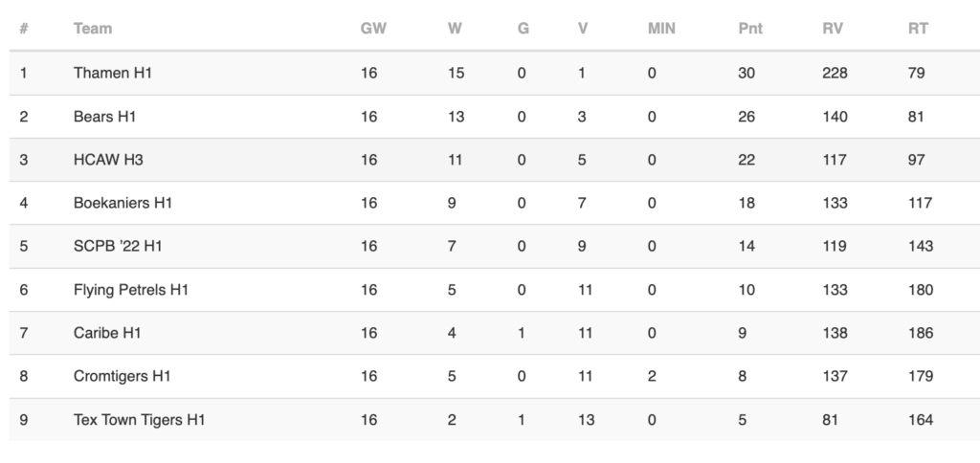This screenshot has height=463, width=980.
Task: Click Flying Petrels H1 team name
Action: point(130,290)
